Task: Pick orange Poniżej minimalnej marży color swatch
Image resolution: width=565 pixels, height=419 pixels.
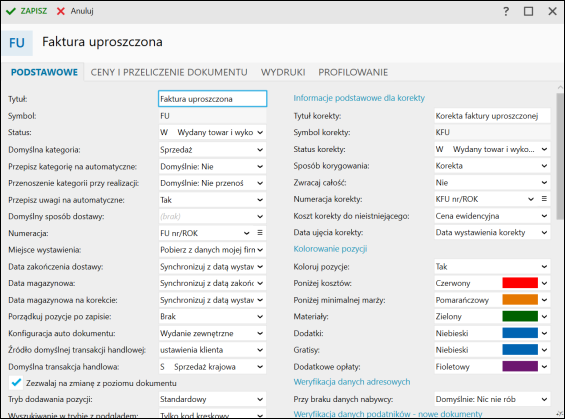Action: tap(520, 300)
